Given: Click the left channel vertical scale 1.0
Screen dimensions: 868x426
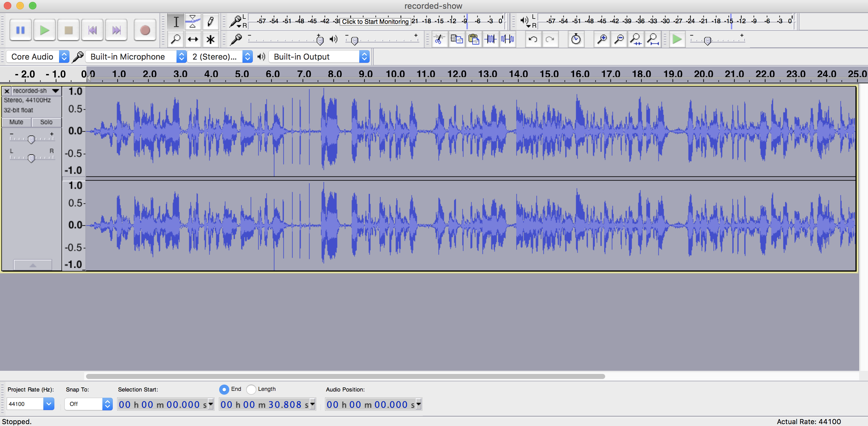Looking at the screenshot, I should coord(75,92).
